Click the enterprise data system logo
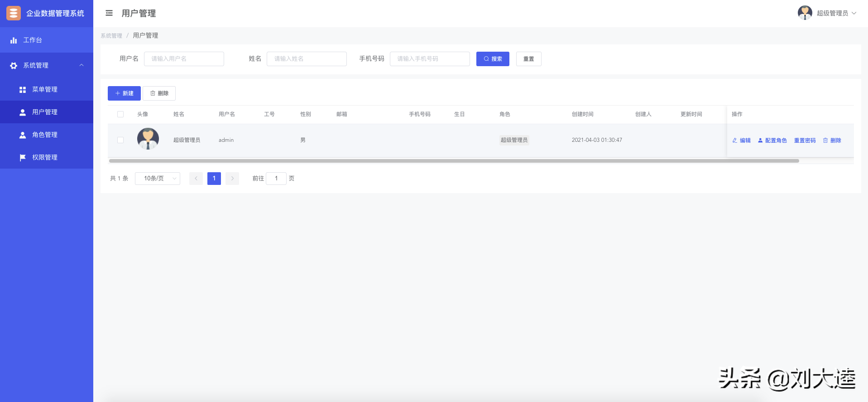This screenshot has height=402, width=868. pos(14,13)
